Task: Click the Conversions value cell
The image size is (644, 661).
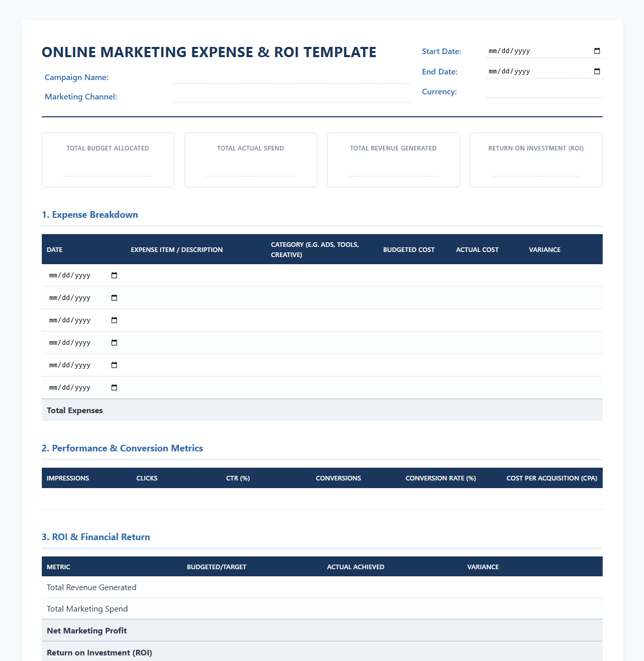Action: coord(356,499)
